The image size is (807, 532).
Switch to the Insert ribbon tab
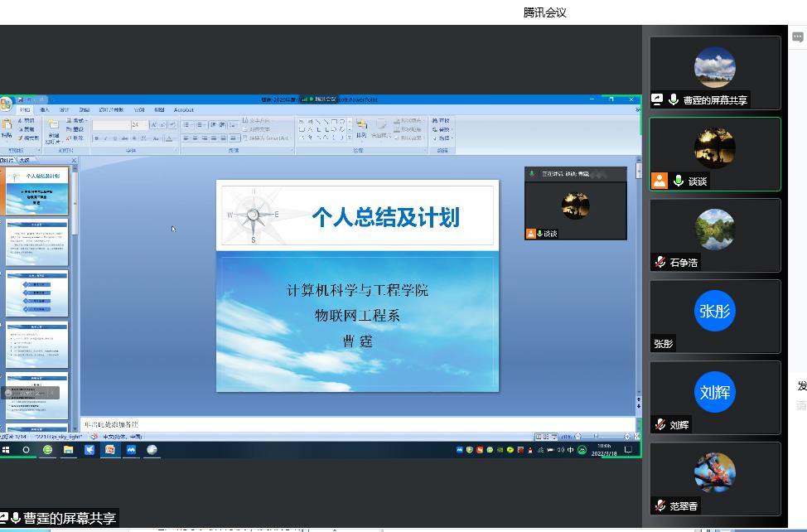tap(45, 109)
